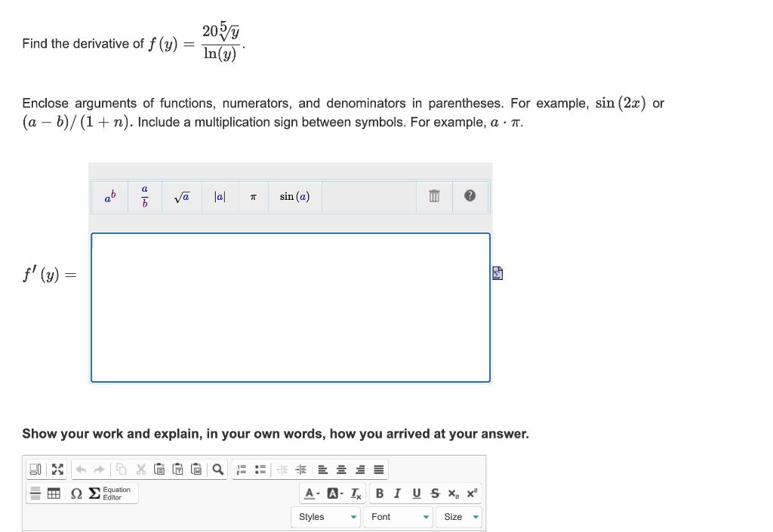Image resolution: width=773 pixels, height=532 pixels.
Task: Toggle italic formatting
Action: pyautogui.click(x=396, y=493)
